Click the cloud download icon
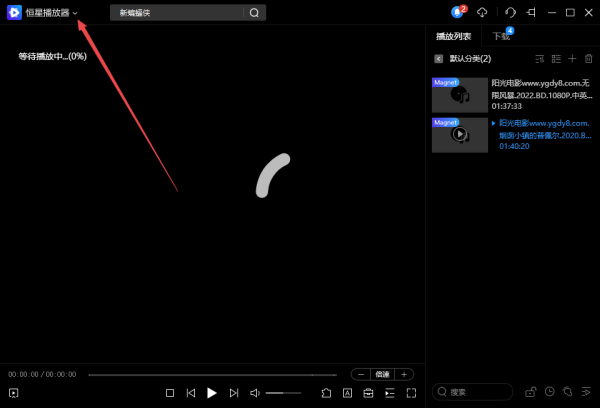The image size is (600, 408). 483,12
